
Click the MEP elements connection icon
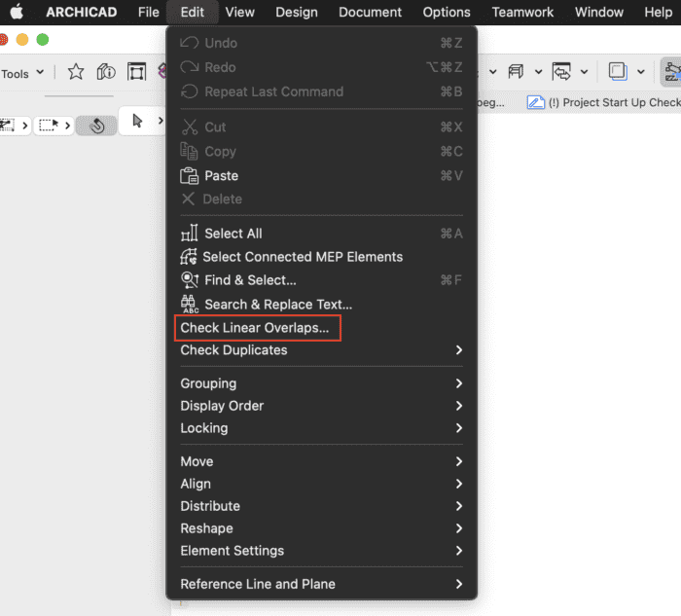click(x=189, y=257)
